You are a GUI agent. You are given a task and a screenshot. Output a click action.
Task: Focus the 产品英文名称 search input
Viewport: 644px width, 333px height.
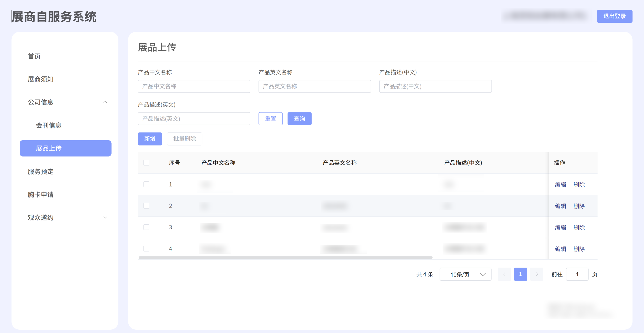315,86
